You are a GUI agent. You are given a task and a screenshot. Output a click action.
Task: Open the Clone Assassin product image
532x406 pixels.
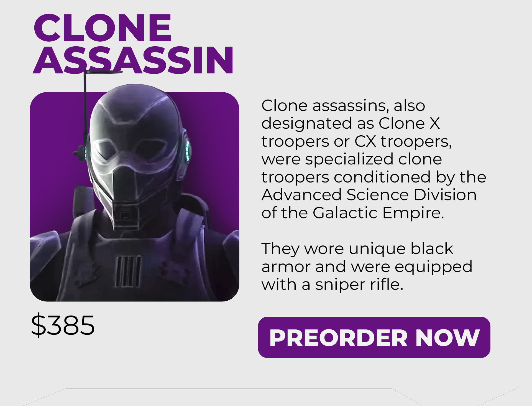click(134, 197)
